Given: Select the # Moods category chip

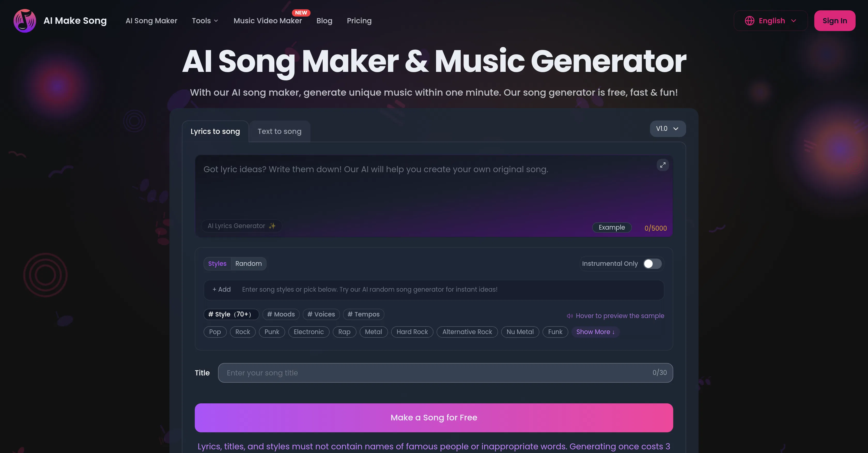Looking at the screenshot, I should coord(281,314).
